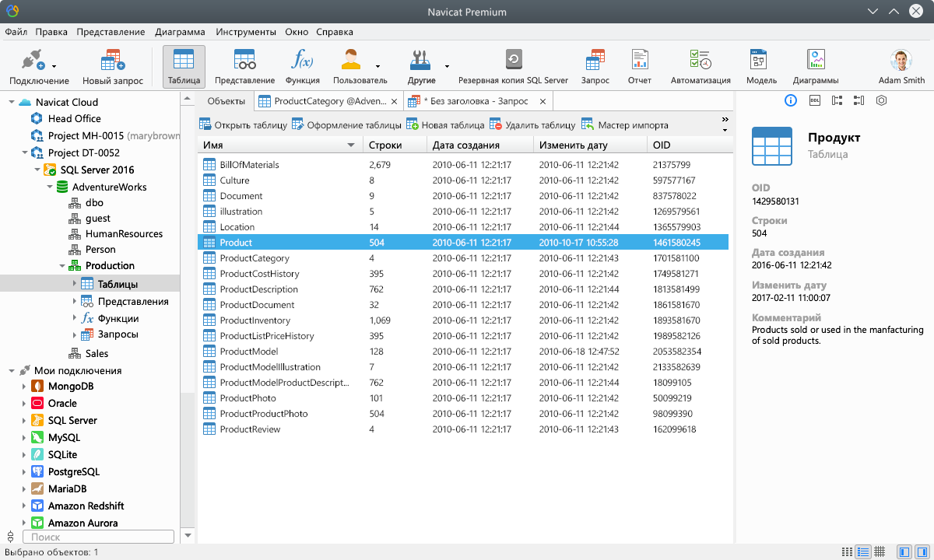Image resolution: width=934 pixels, height=560 pixels.
Task: Open the Отчет toolbar item
Action: [x=640, y=67]
